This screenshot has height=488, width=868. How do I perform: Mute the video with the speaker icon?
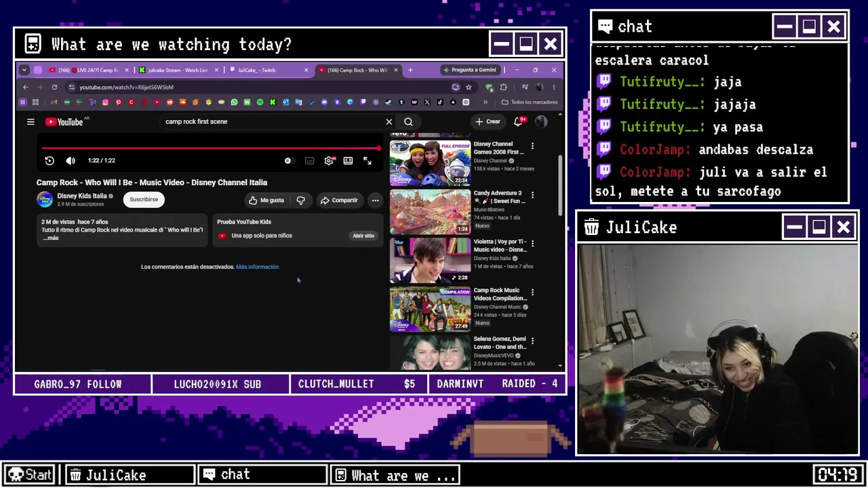pos(71,161)
